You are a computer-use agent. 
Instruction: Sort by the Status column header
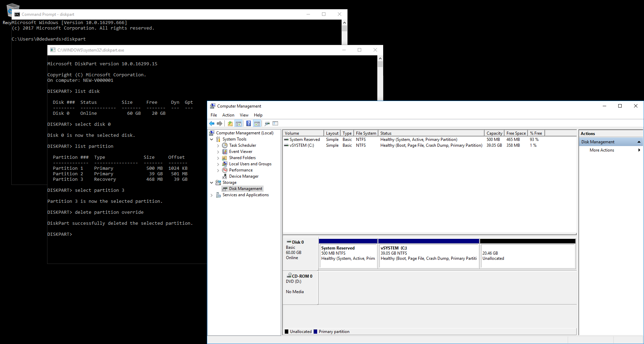coord(431,133)
